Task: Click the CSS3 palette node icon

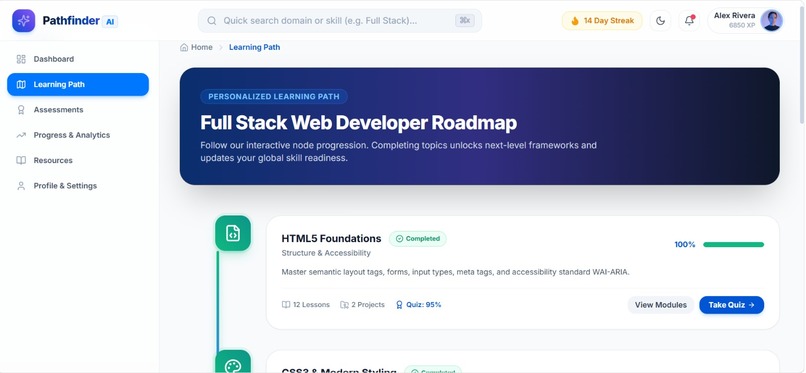Action: point(233,364)
